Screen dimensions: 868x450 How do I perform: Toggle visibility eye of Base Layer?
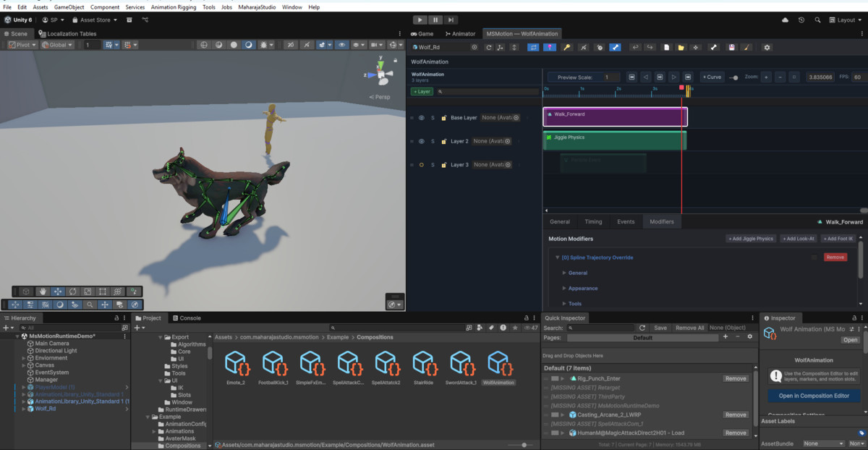421,117
